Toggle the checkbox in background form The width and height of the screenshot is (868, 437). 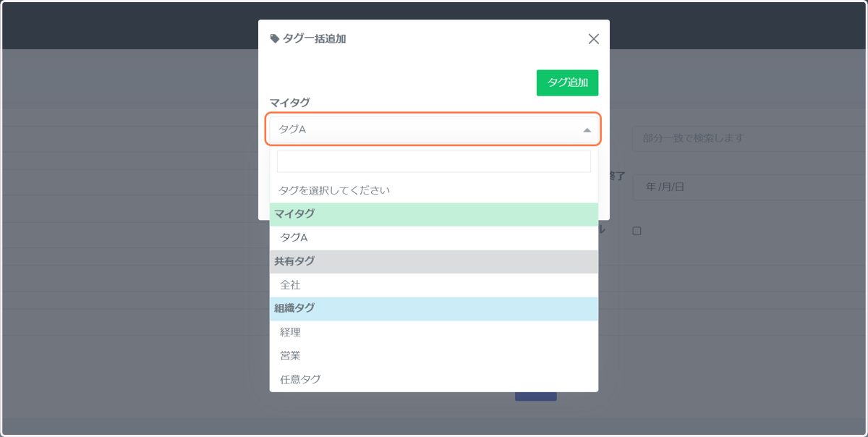637,231
